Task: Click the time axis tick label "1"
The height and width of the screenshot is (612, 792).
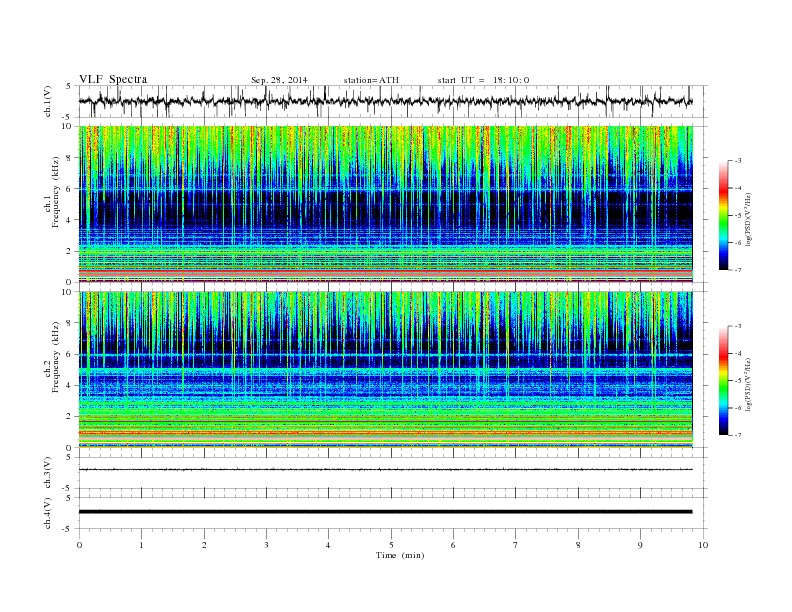Action: coord(141,545)
